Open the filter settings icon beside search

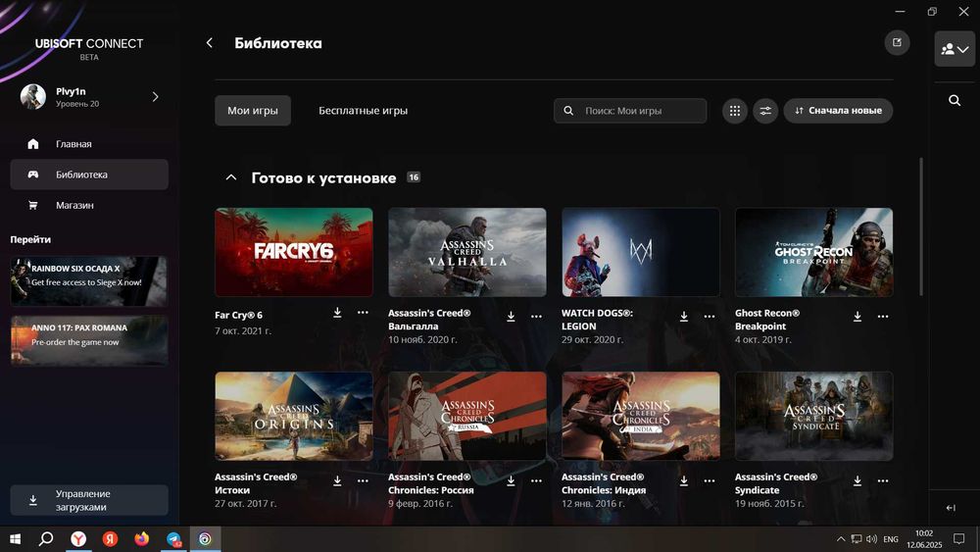click(x=765, y=111)
